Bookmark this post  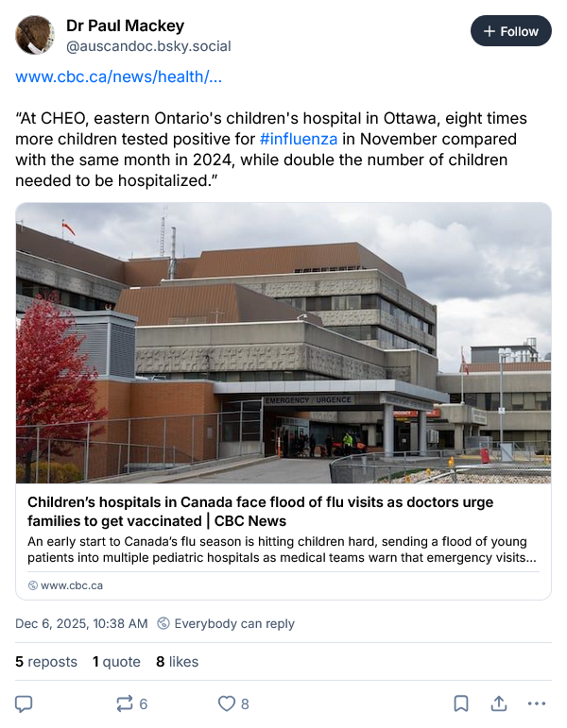pos(461,703)
